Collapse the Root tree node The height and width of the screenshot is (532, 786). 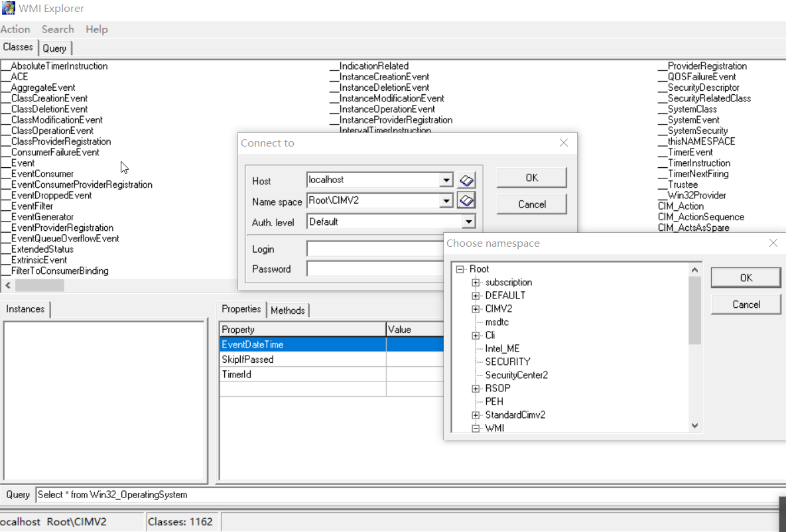460,269
